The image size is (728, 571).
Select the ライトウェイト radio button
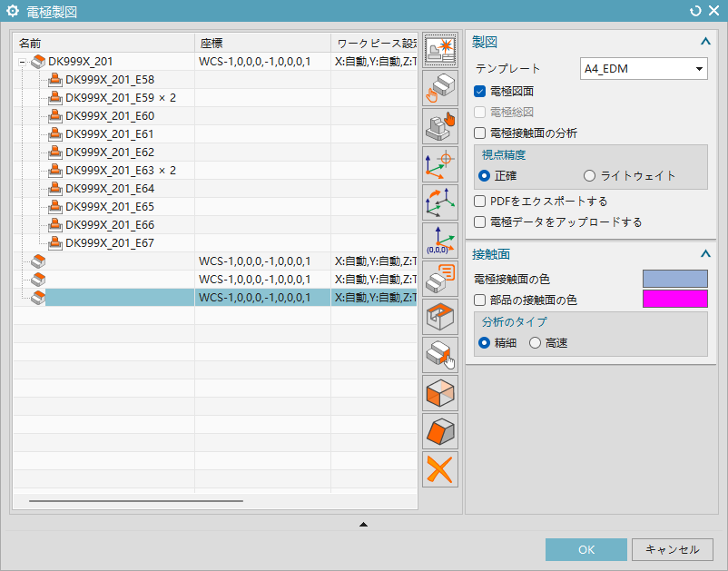point(590,176)
